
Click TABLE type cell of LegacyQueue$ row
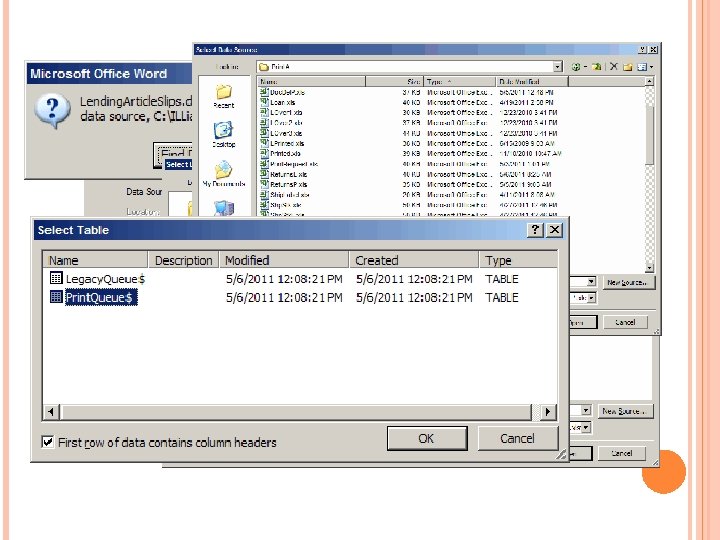tap(502, 279)
